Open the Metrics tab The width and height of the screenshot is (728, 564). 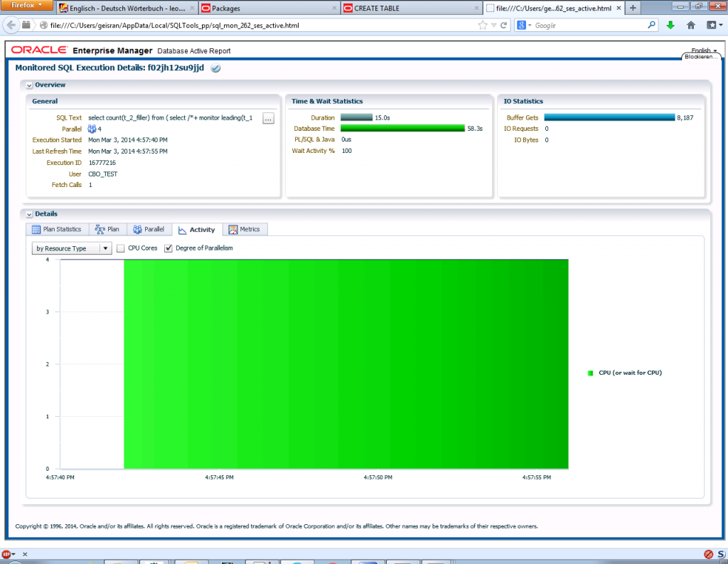point(245,229)
